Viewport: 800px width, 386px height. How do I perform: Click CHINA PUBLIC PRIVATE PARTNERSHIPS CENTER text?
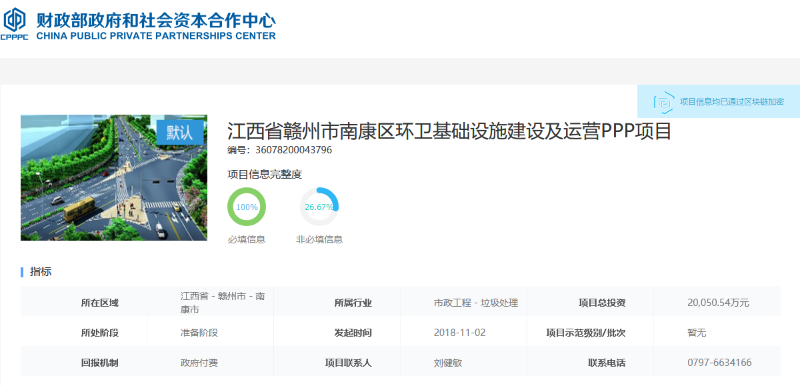156,36
